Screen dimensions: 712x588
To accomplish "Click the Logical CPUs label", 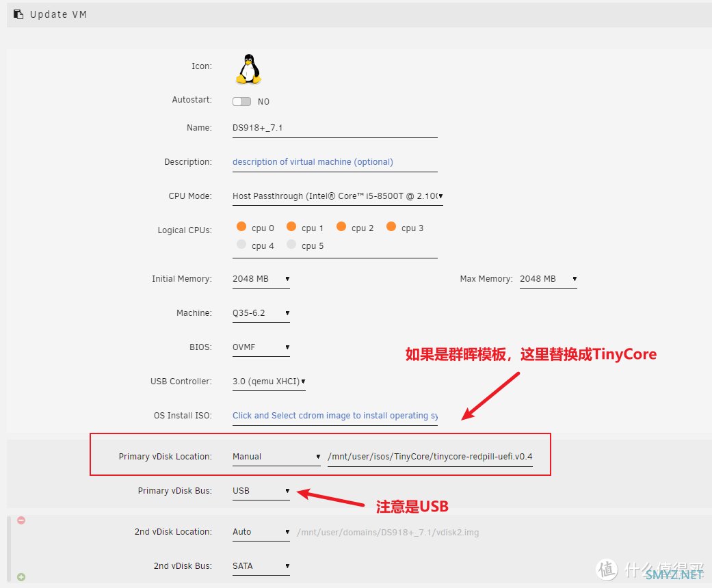I will [x=185, y=230].
